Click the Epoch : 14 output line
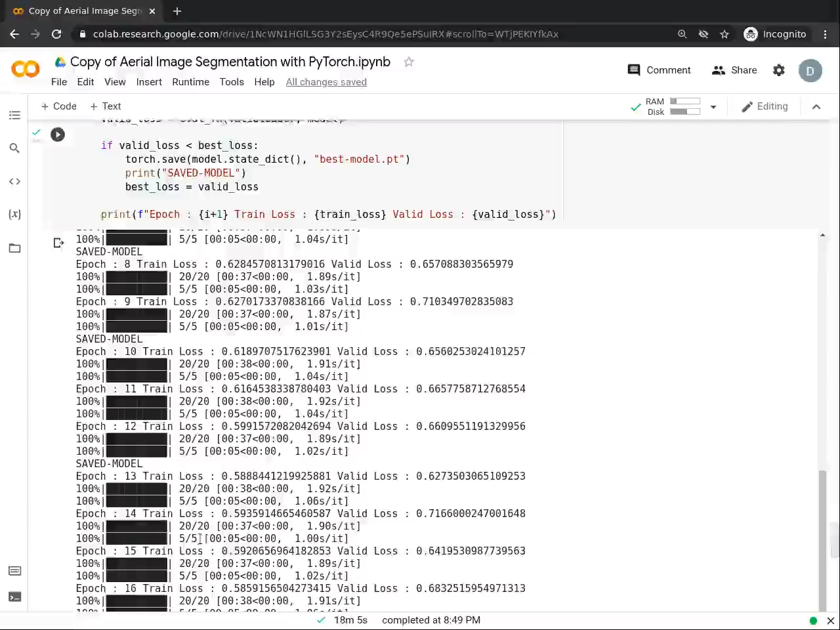 (x=301, y=514)
